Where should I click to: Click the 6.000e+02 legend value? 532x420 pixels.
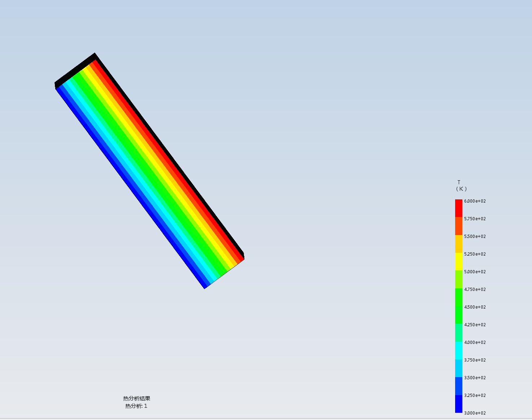(x=475, y=201)
